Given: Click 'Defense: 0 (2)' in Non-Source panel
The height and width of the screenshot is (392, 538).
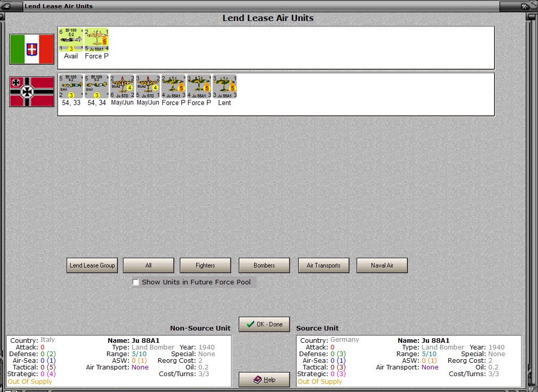Looking at the screenshot, I should pyautogui.click(x=33, y=354).
